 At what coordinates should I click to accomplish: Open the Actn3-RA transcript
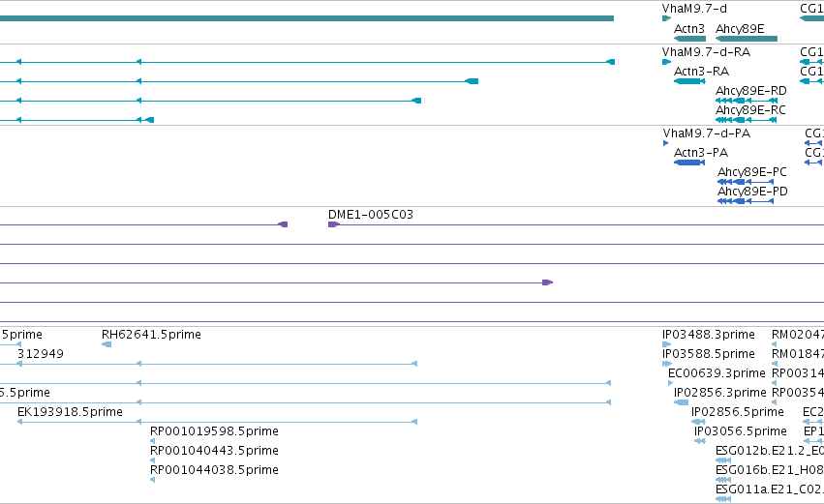[x=689, y=81]
